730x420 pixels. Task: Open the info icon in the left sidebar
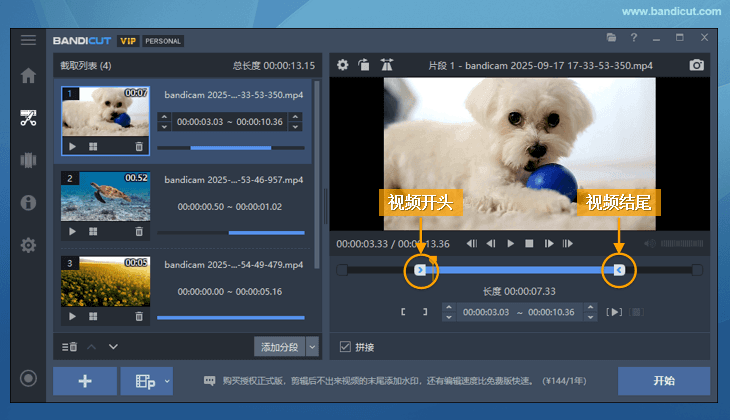28,202
